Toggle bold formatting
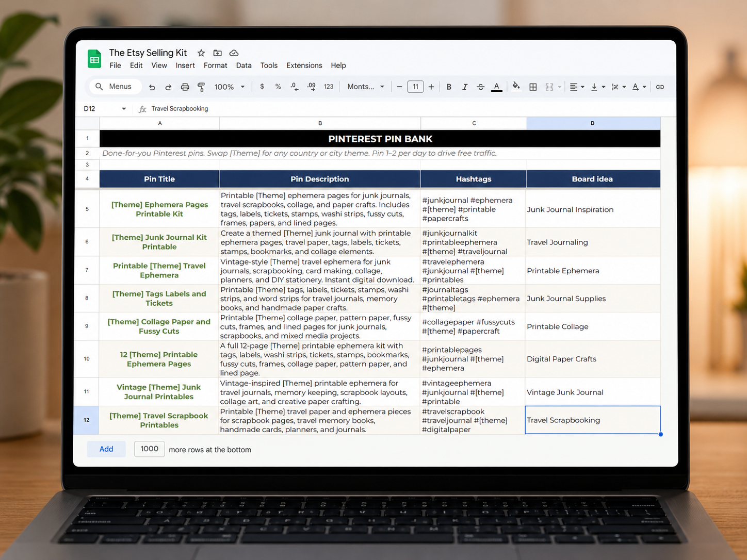 click(449, 87)
